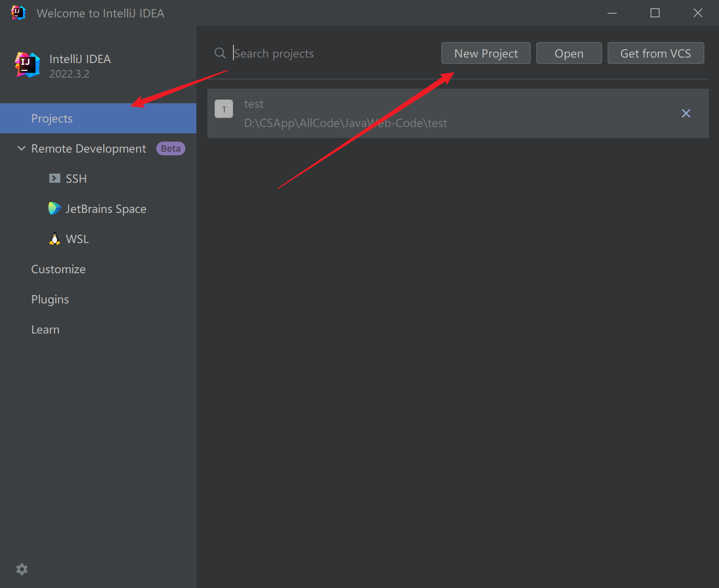Click the New Project button

coord(486,53)
